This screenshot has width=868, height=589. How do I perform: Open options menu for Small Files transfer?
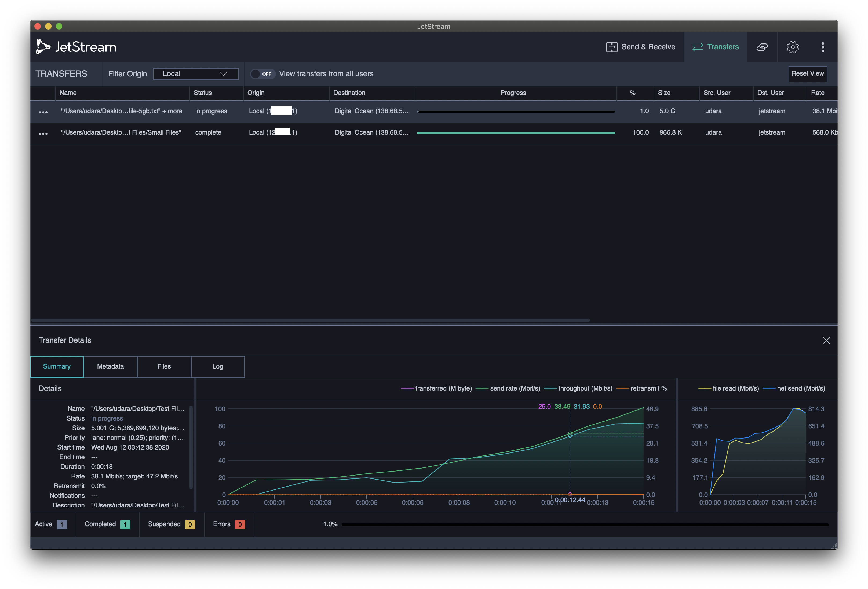(43, 133)
